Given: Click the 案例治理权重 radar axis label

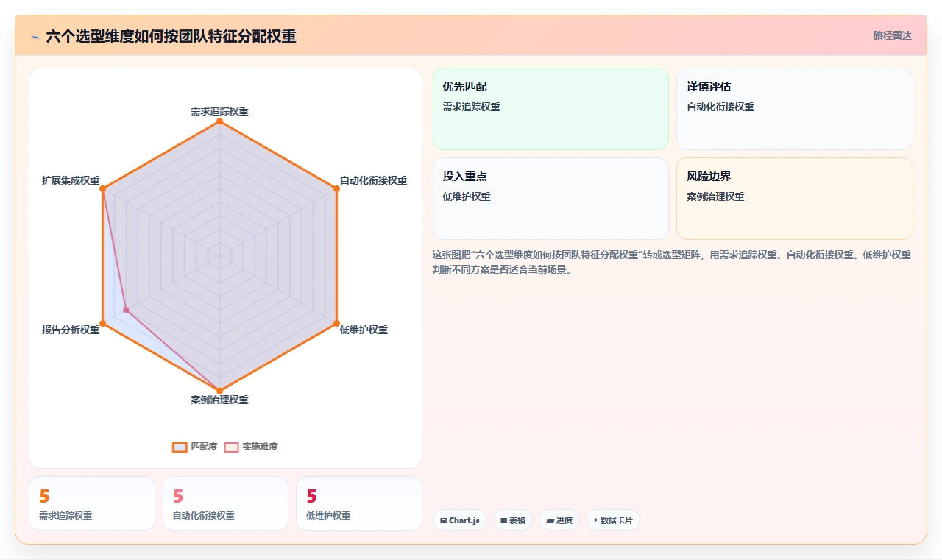Looking at the screenshot, I should point(219,400).
